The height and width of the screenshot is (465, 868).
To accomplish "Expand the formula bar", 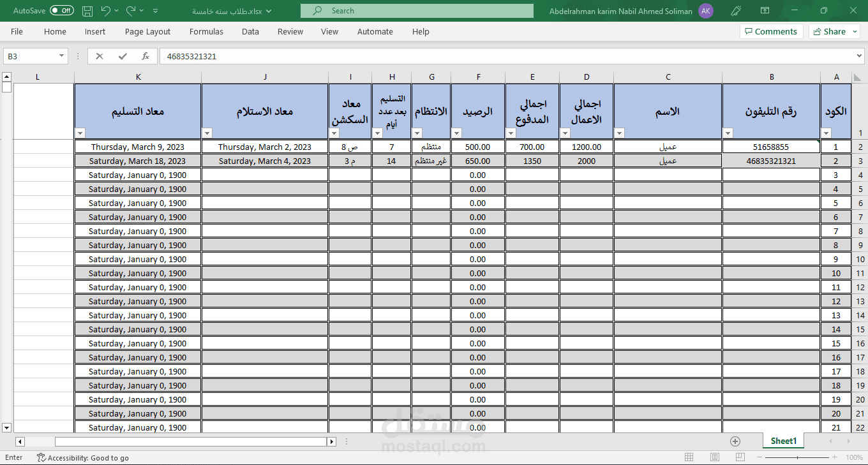I will point(859,56).
